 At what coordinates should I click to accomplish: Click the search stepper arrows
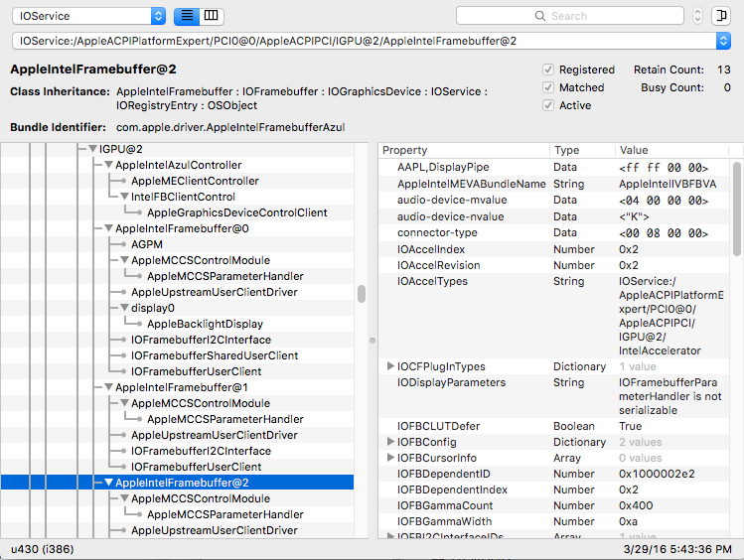(697, 16)
